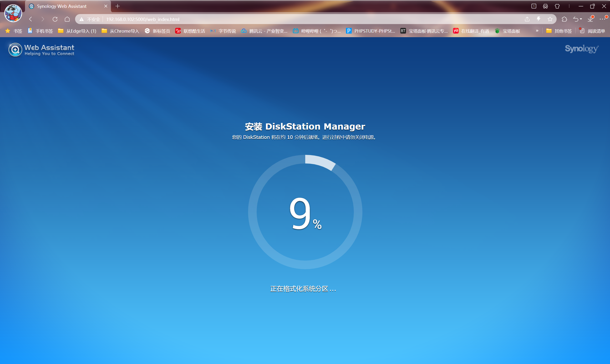Click the 正在格式化系统分区 status text

coord(303,289)
